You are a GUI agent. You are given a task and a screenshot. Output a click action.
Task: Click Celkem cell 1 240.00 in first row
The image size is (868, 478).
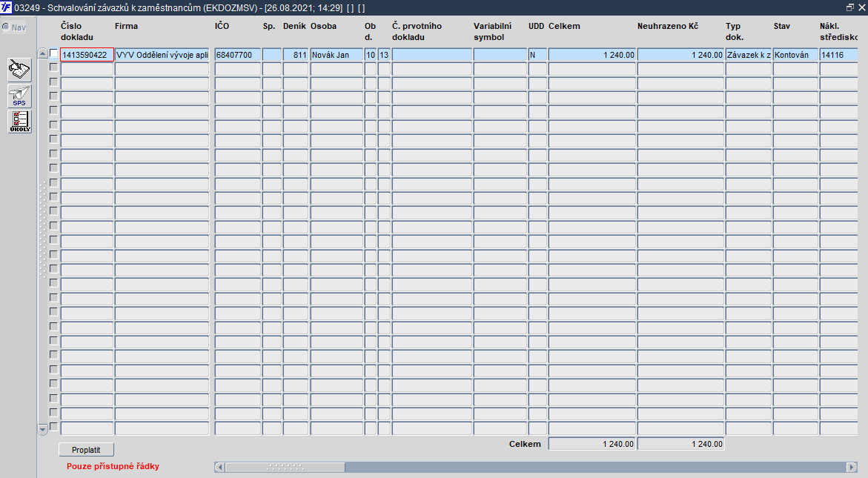point(592,55)
